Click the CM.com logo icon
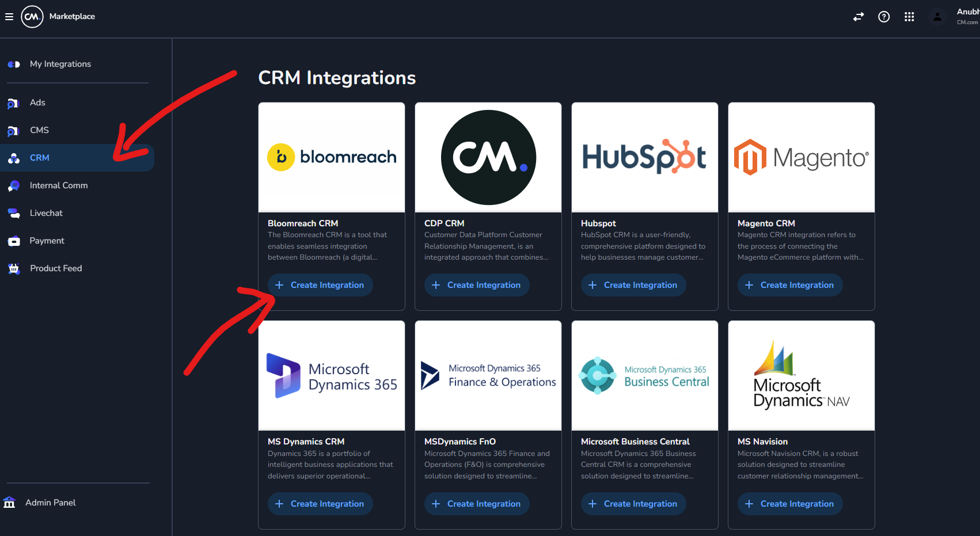The height and width of the screenshot is (536, 980). [32, 17]
